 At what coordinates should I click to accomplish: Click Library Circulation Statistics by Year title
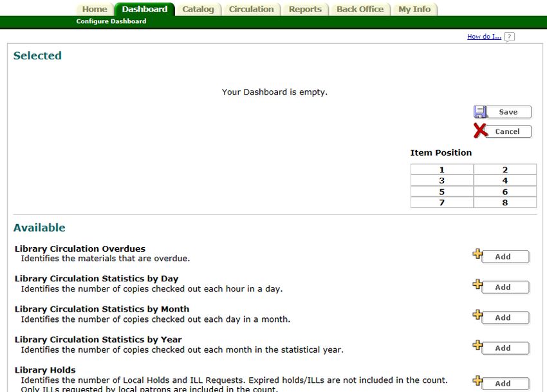point(98,339)
